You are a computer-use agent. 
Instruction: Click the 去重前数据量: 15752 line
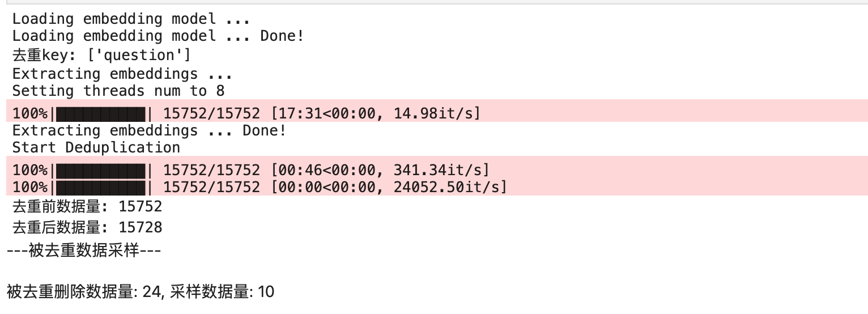pos(87,206)
